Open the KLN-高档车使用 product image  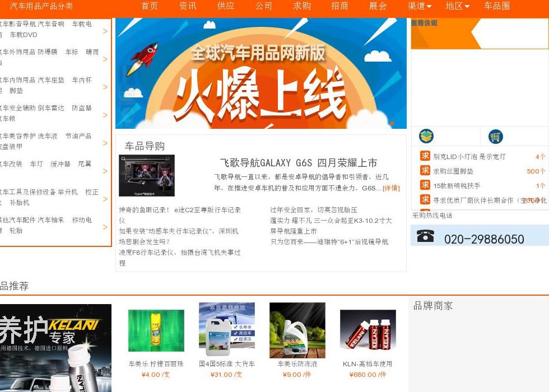(368, 329)
